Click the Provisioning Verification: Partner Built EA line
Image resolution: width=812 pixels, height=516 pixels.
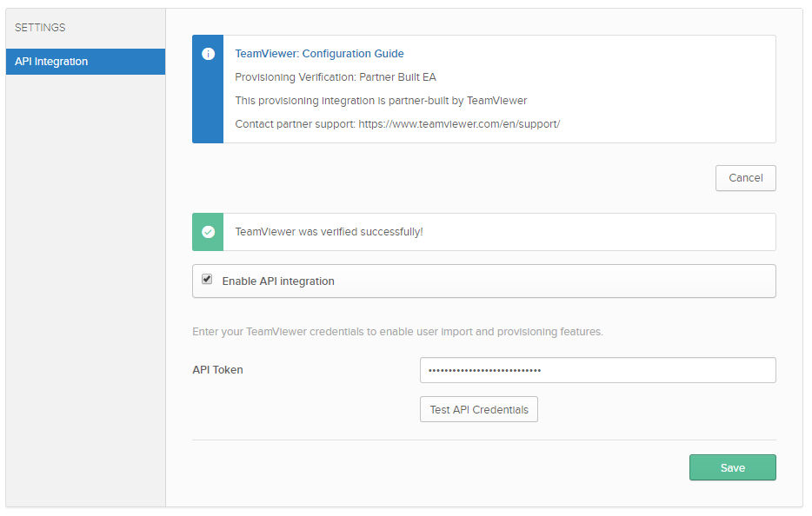point(336,77)
